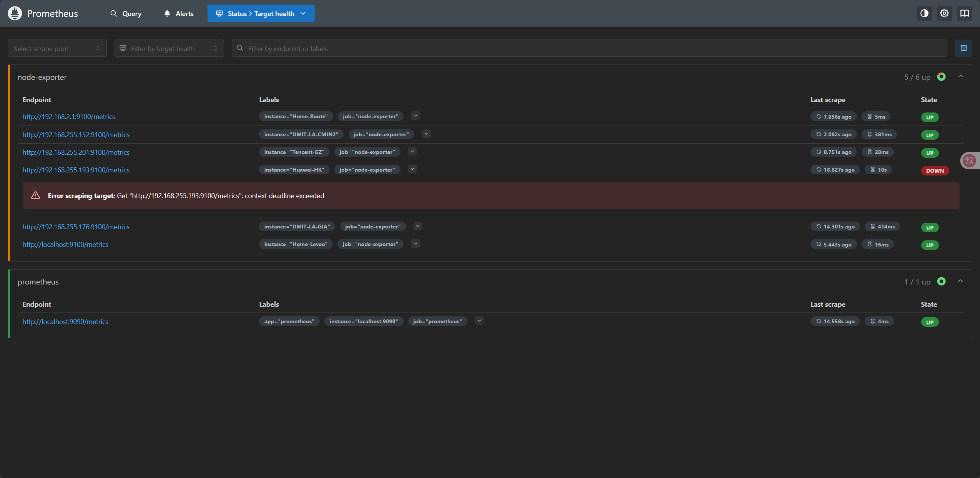The image size is (980, 478).
Task: Open endpoint http://192.168.2.1:9100/metrics
Action: [69, 116]
